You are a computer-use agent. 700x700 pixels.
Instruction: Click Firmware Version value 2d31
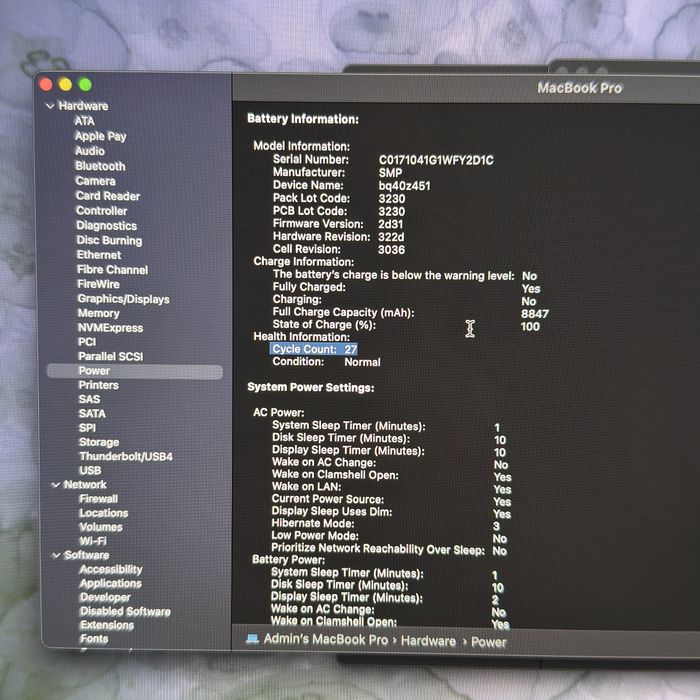[391, 224]
